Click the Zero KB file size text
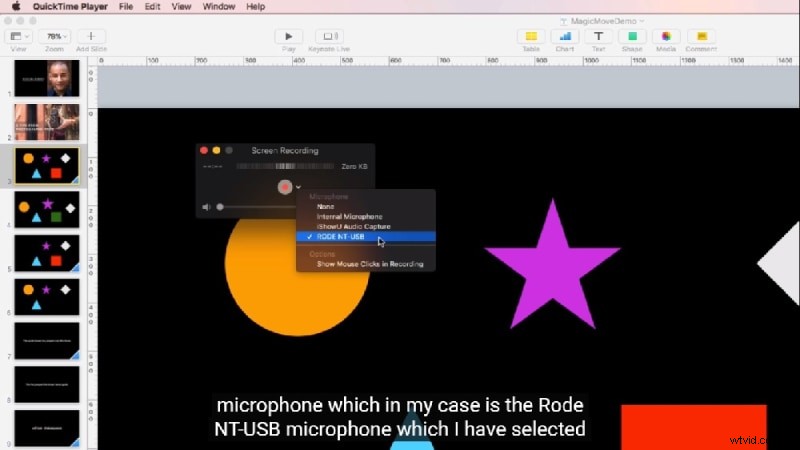The image size is (800, 450). pos(355,166)
